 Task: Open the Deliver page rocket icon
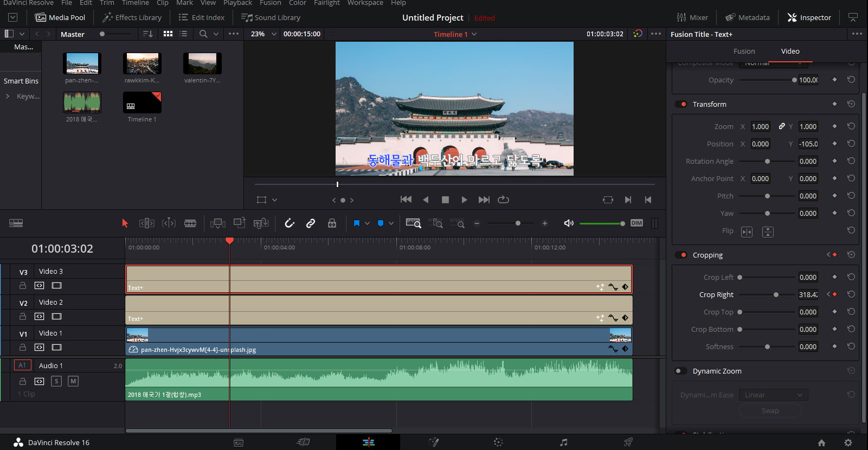coord(628,442)
